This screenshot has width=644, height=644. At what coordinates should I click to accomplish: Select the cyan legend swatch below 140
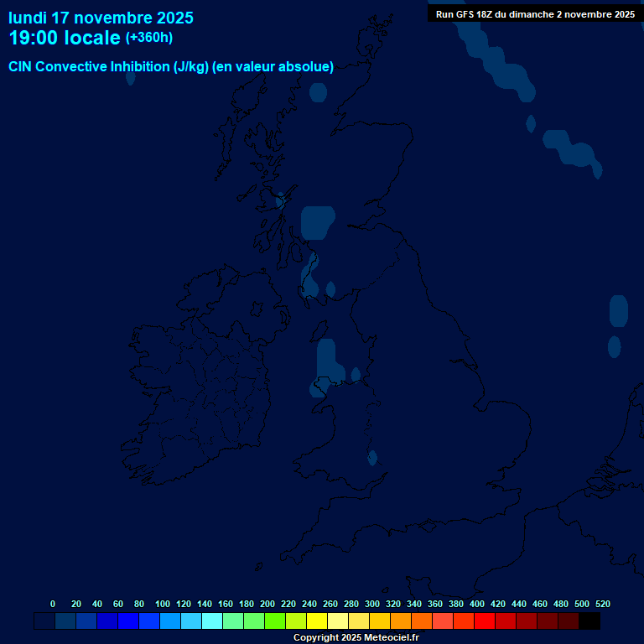coord(212,621)
